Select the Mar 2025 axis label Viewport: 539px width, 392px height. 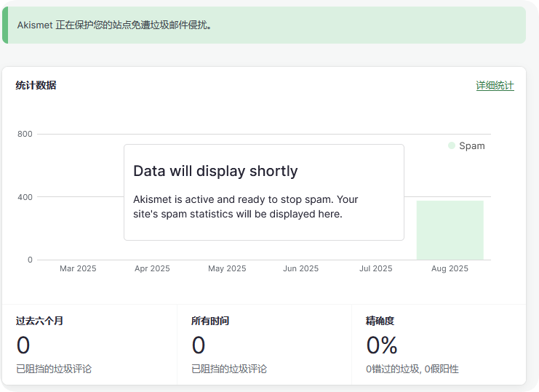78,268
